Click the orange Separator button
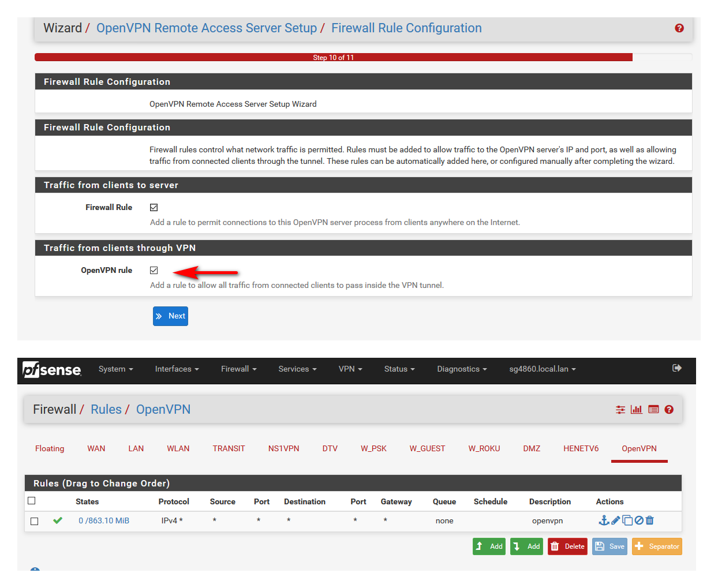The width and height of the screenshot is (718, 588). pyautogui.click(x=657, y=546)
